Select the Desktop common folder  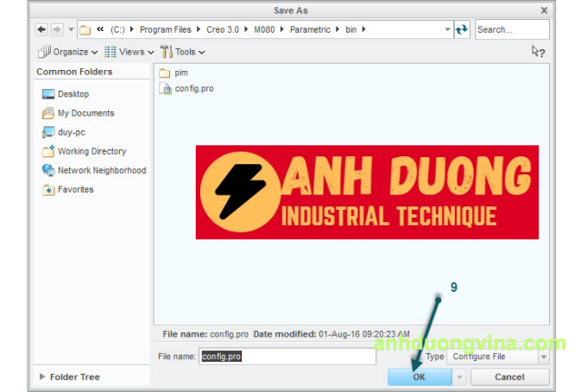click(x=73, y=94)
